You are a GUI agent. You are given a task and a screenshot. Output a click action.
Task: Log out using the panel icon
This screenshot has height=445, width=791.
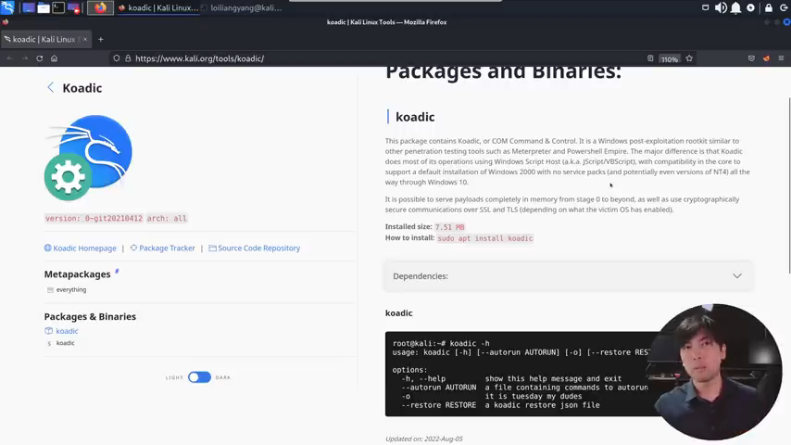click(783, 8)
